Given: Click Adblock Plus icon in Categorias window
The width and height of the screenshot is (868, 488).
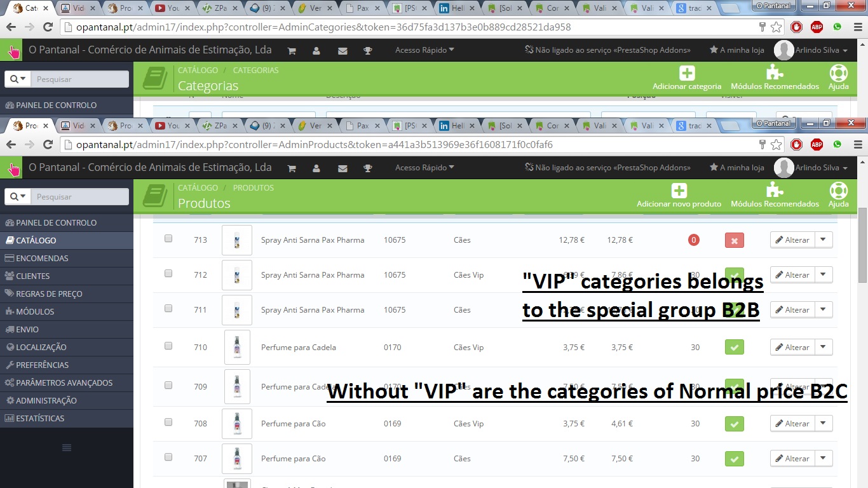Looking at the screenshot, I should pos(817,27).
